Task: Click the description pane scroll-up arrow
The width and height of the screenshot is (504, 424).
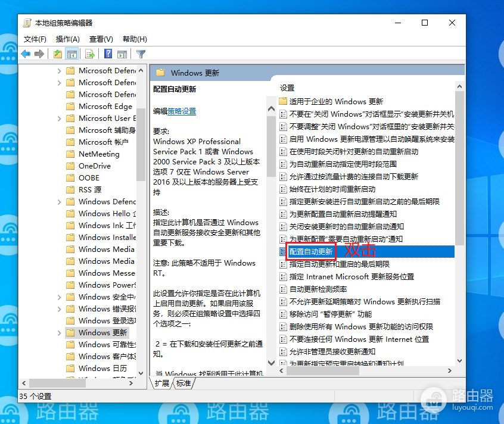Action: [x=271, y=108]
